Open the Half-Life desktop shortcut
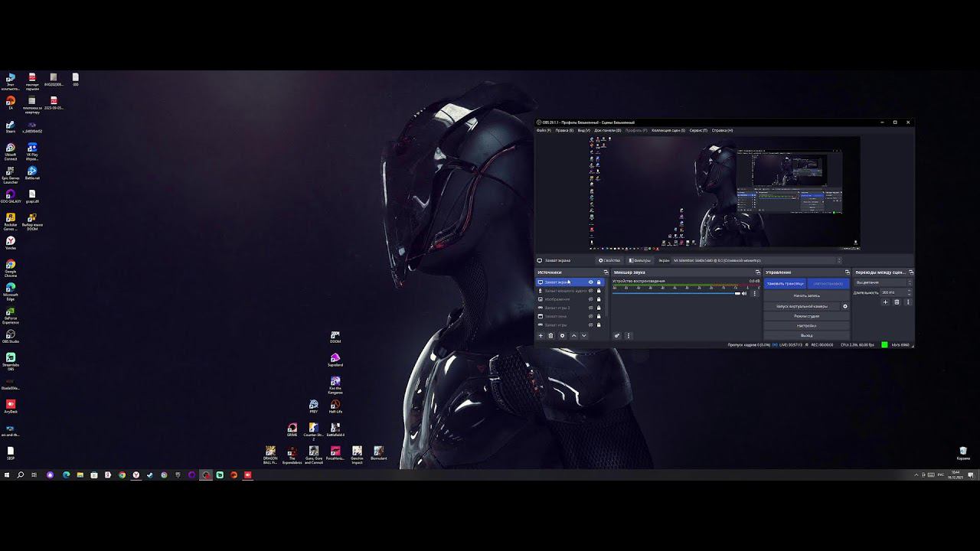The height and width of the screenshot is (551, 980). [x=335, y=406]
